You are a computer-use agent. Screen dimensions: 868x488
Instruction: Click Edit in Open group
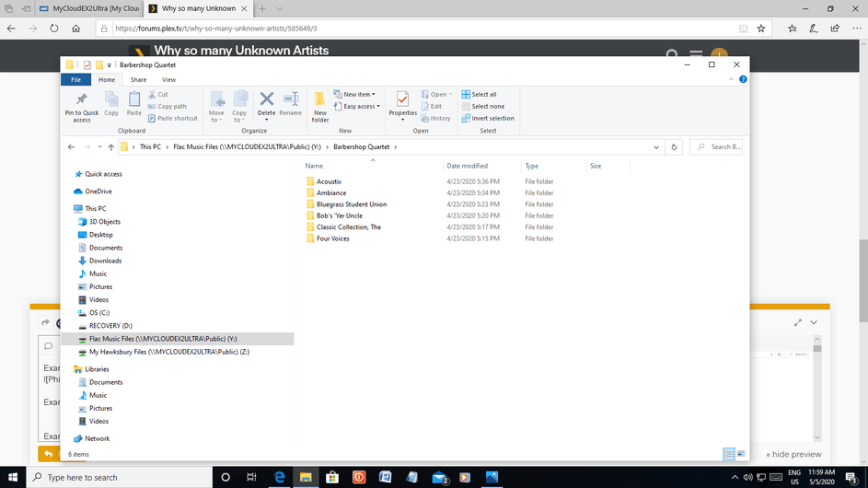click(x=432, y=107)
